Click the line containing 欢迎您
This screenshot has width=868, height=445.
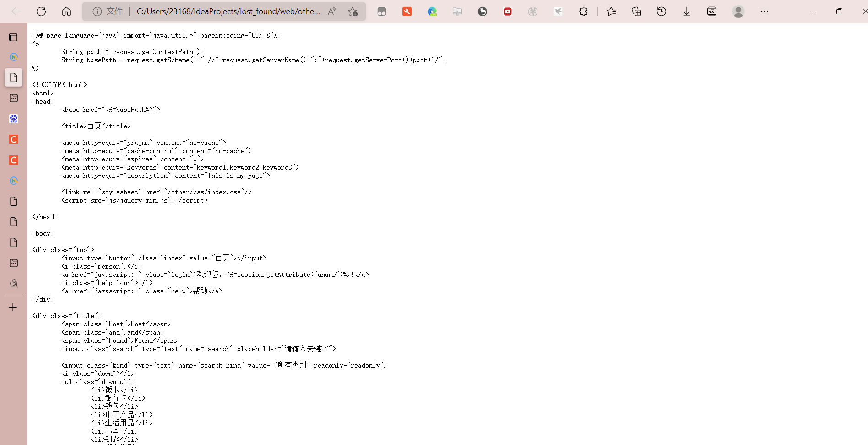click(215, 275)
